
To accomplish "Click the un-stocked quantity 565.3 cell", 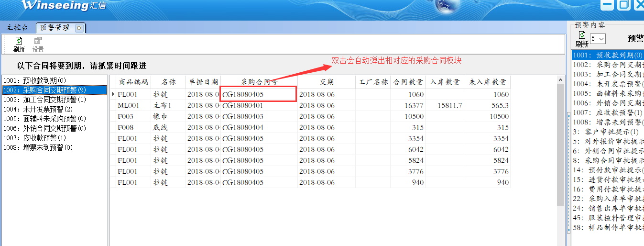I will tap(487, 105).
